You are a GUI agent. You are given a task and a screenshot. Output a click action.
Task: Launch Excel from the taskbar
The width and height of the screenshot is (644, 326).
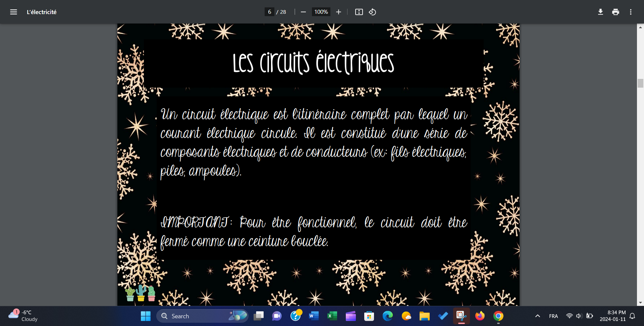(x=332, y=316)
